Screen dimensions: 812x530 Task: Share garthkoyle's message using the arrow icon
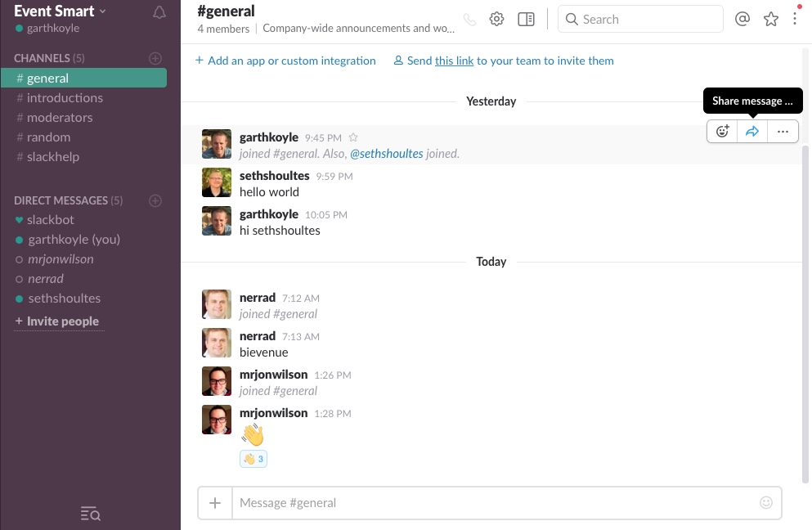[x=752, y=131]
